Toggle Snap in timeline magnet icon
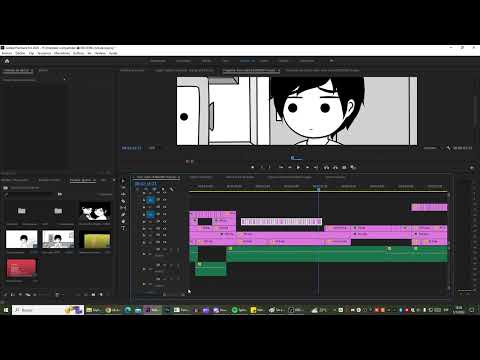The image size is (480, 360). pos(146,189)
